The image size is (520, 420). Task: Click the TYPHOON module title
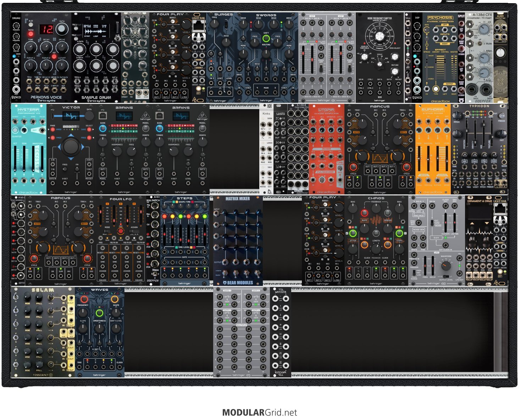[x=479, y=106]
